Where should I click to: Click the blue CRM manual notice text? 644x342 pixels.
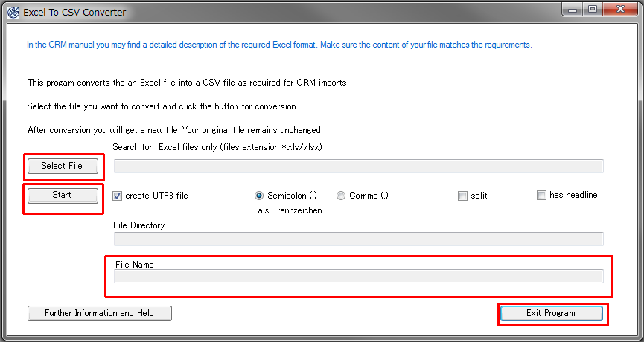point(279,45)
